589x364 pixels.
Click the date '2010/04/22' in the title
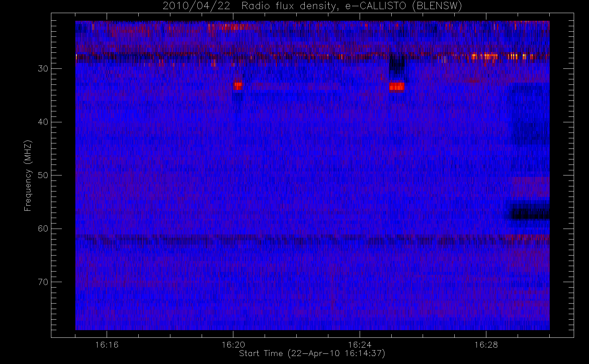pyautogui.click(x=196, y=6)
